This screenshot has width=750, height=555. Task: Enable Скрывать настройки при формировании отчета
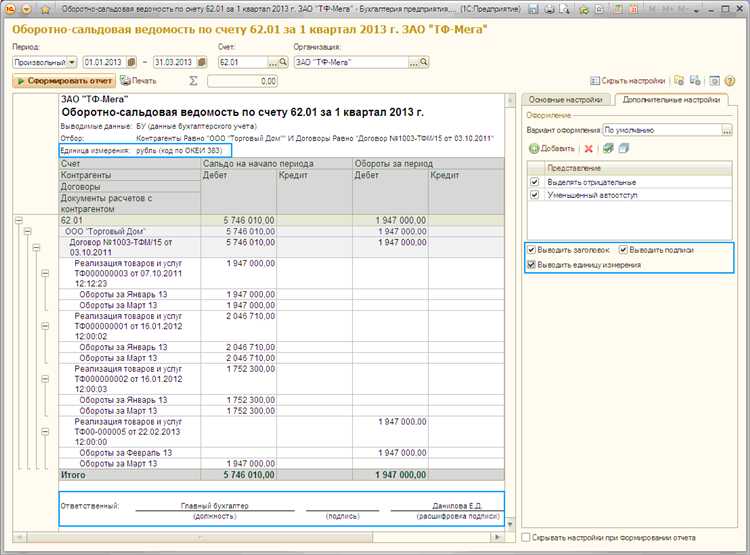527,537
